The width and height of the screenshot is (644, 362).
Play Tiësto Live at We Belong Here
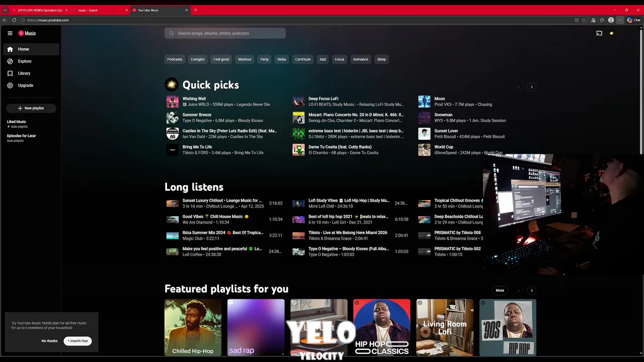point(299,236)
